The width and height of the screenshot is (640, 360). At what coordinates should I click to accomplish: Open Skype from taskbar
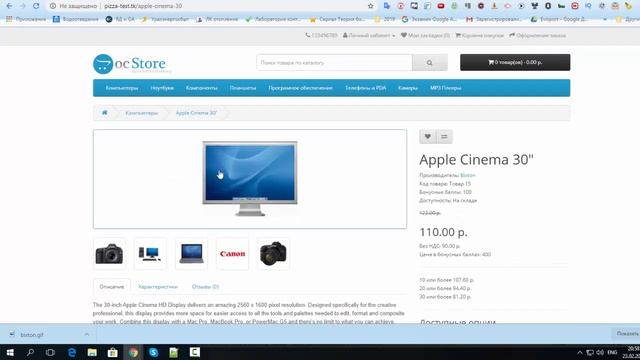pos(153,352)
